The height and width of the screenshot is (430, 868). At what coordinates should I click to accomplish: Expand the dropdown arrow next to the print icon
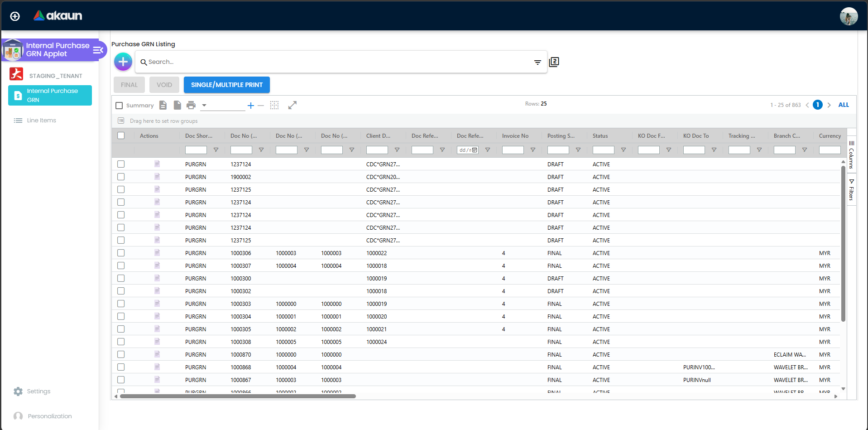click(204, 105)
